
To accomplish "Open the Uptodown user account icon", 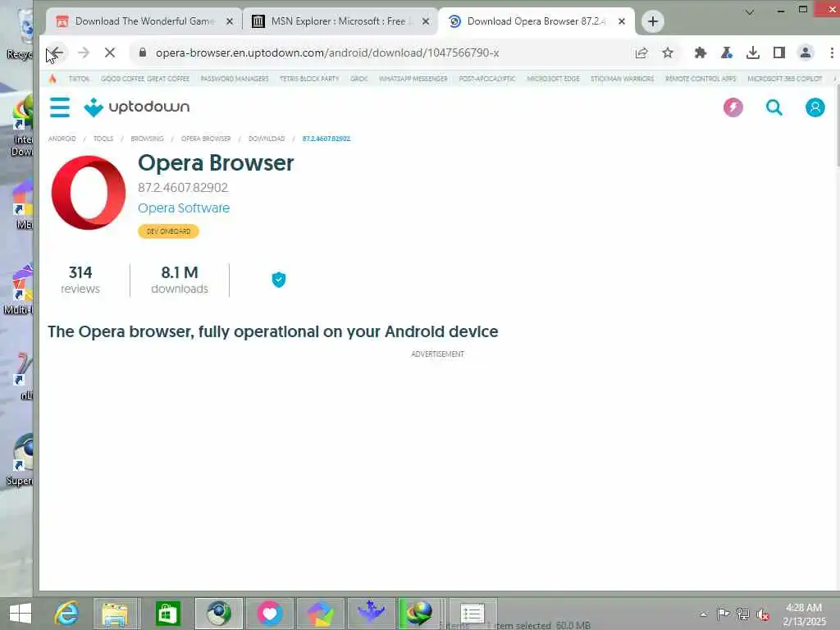I will tap(815, 107).
